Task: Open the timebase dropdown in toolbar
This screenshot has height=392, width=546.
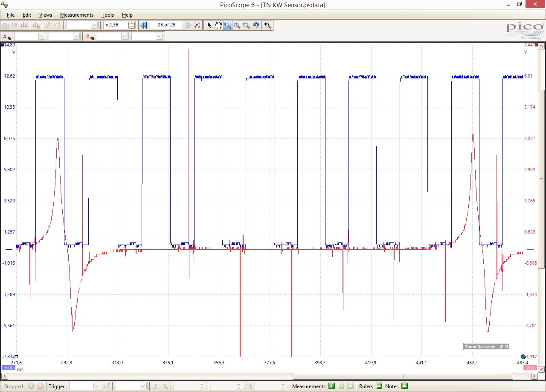Action: 82,25
